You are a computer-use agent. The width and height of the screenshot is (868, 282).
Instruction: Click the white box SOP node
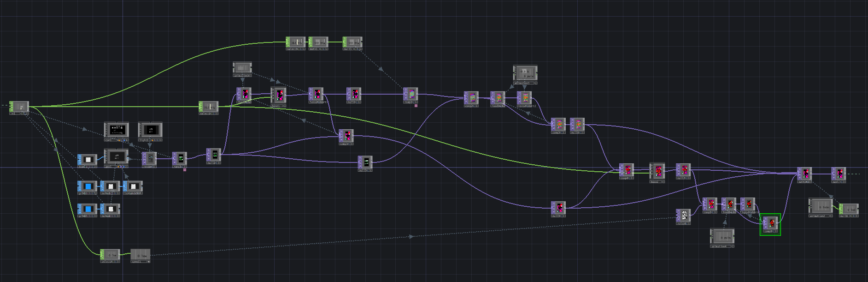[x=88, y=160]
